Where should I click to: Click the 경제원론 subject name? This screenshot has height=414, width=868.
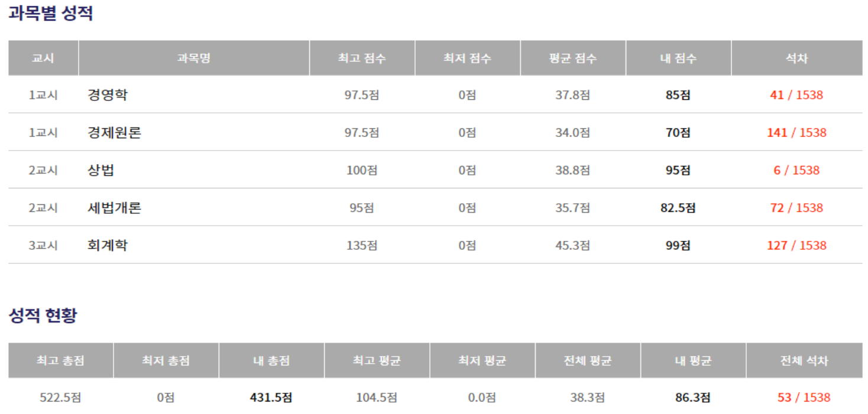click(114, 132)
